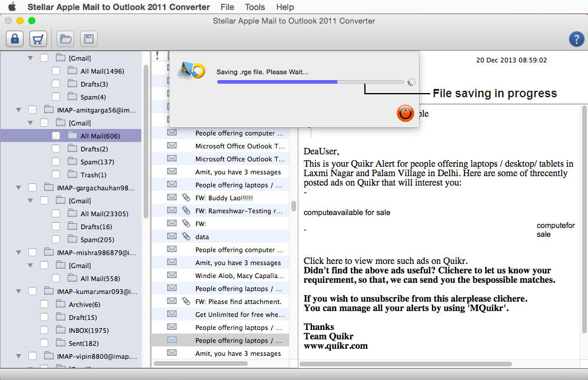The image size is (588, 380).
Task: Select the IMAP-gargachauhan98 account label
Action: (x=95, y=188)
